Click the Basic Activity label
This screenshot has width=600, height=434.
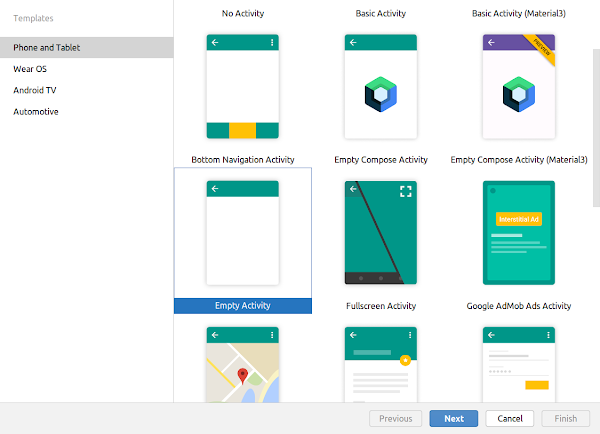(x=381, y=13)
